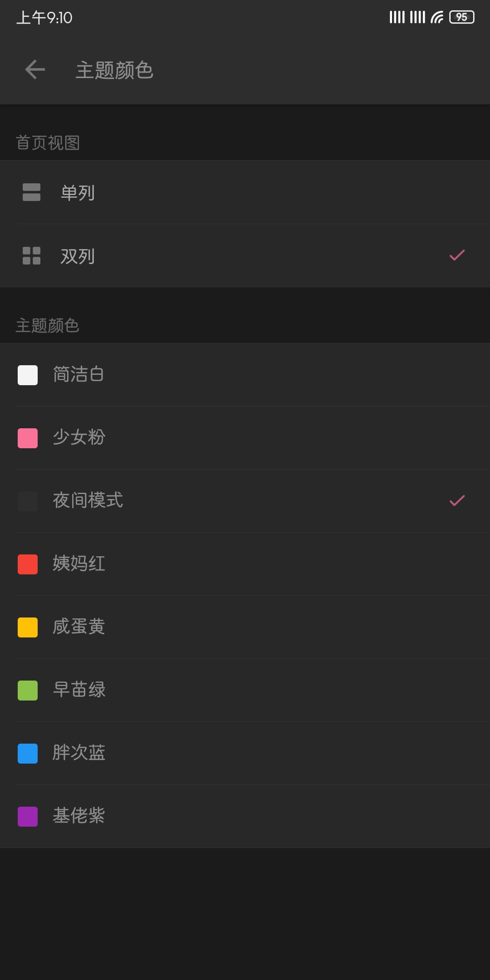The width and height of the screenshot is (490, 980).
Task: Click the checkmark beside 夜间模式
Action: pos(457,500)
